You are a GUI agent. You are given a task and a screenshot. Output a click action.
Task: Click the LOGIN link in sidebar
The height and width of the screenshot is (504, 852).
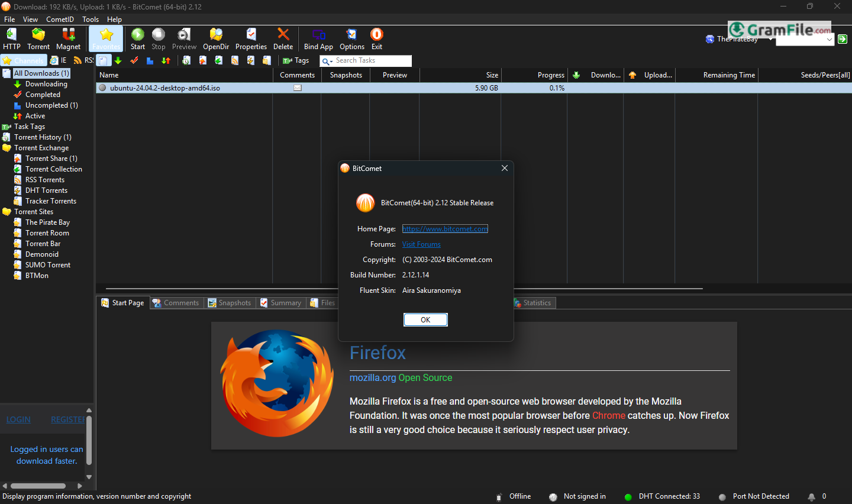coord(18,419)
